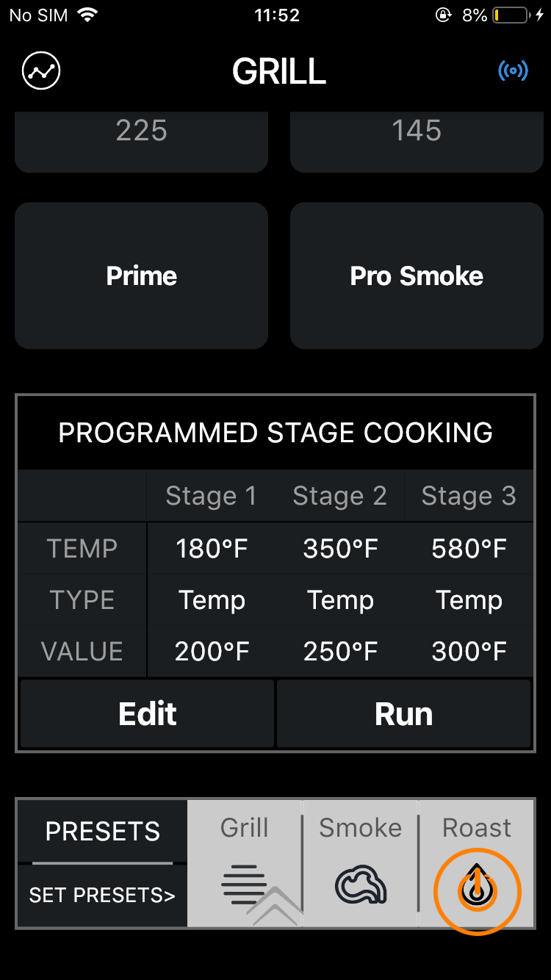Select the PRESETS tab
Screen dimensions: 551x980
(x=102, y=831)
